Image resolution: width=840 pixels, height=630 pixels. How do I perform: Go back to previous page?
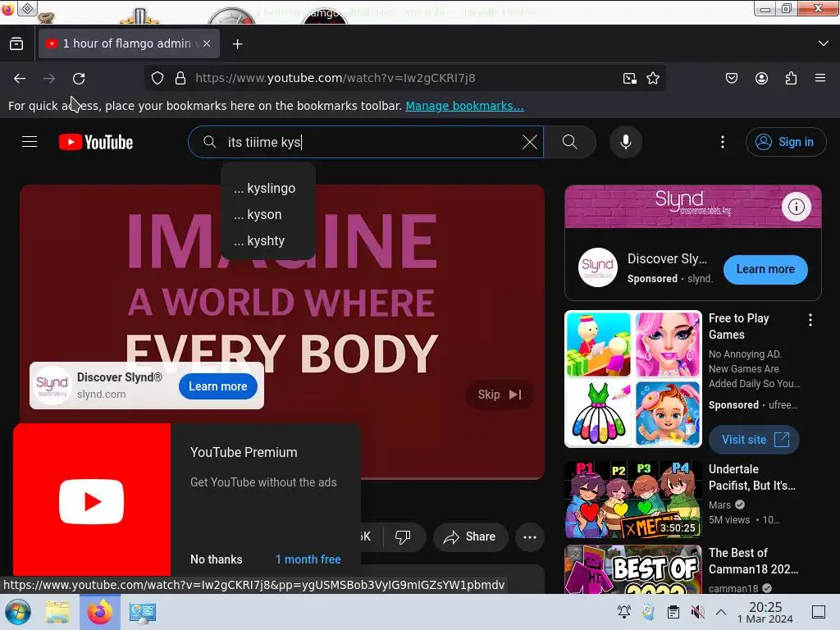[20, 79]
